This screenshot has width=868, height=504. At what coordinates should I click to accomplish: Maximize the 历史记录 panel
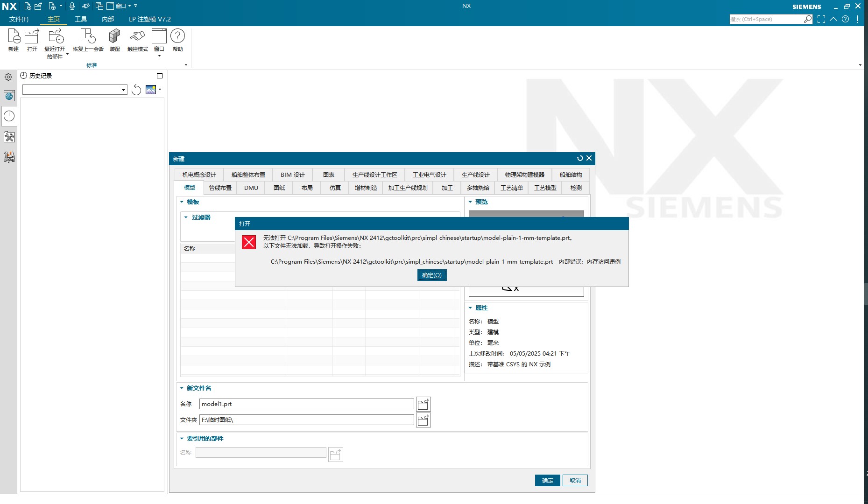coord(160,76)
